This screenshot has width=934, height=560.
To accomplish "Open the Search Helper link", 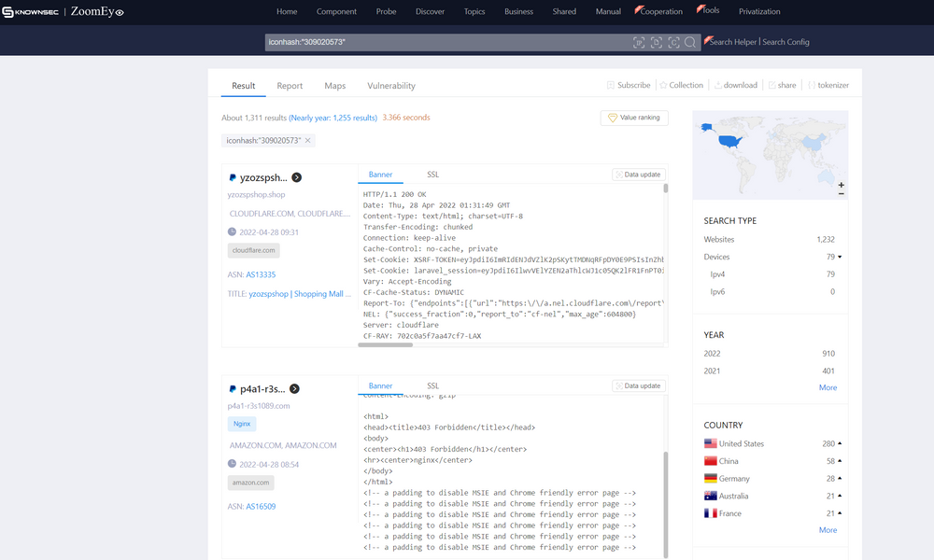I will point(731,42).
